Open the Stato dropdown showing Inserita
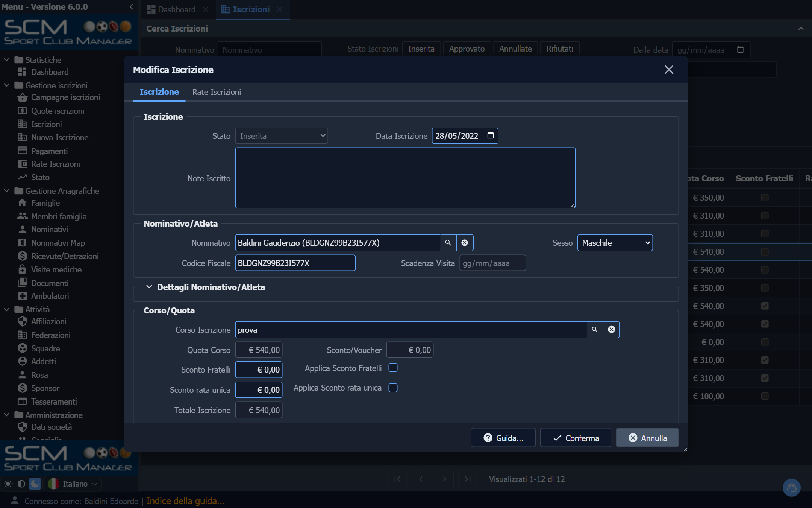 282,136
